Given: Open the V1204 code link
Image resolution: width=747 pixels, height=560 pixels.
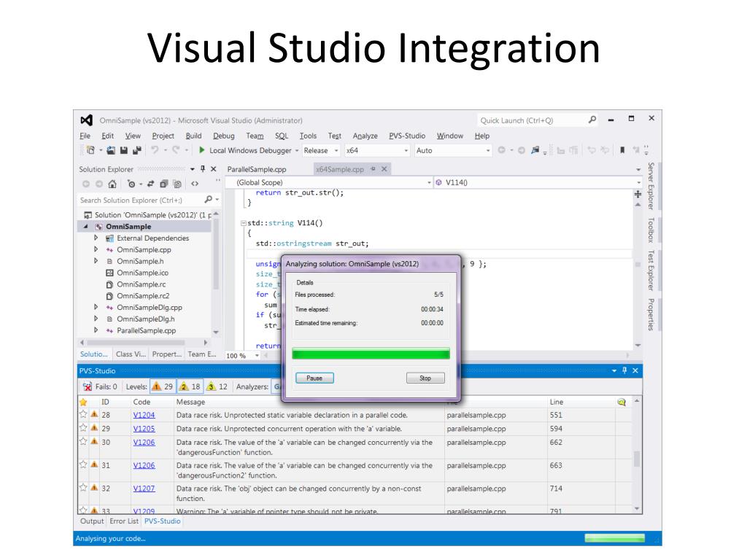Looking at the screenshot, I should pos(144,415).
